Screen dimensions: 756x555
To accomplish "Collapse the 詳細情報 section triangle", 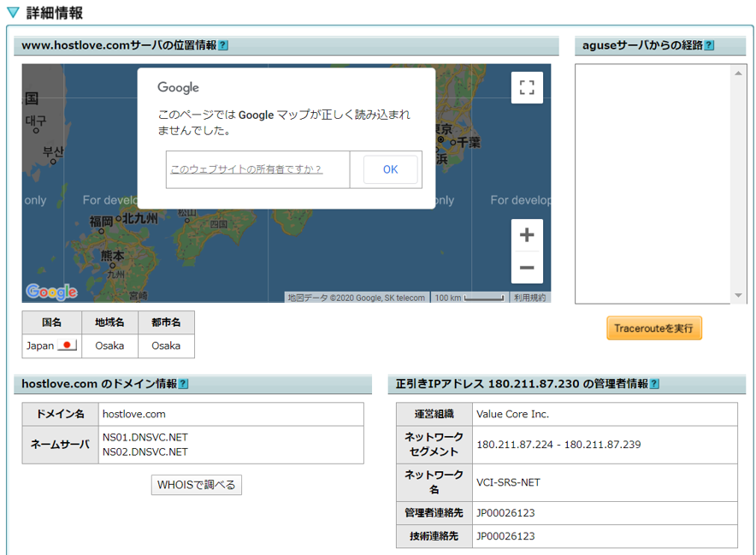I will pos(13,13).
